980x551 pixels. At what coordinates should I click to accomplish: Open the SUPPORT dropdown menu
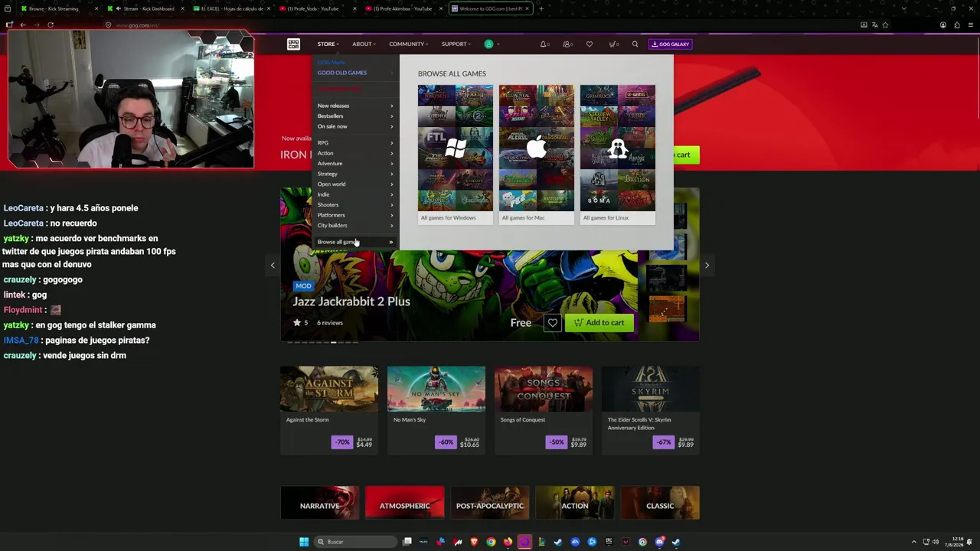pyautogui.click(x=456, y=44)
